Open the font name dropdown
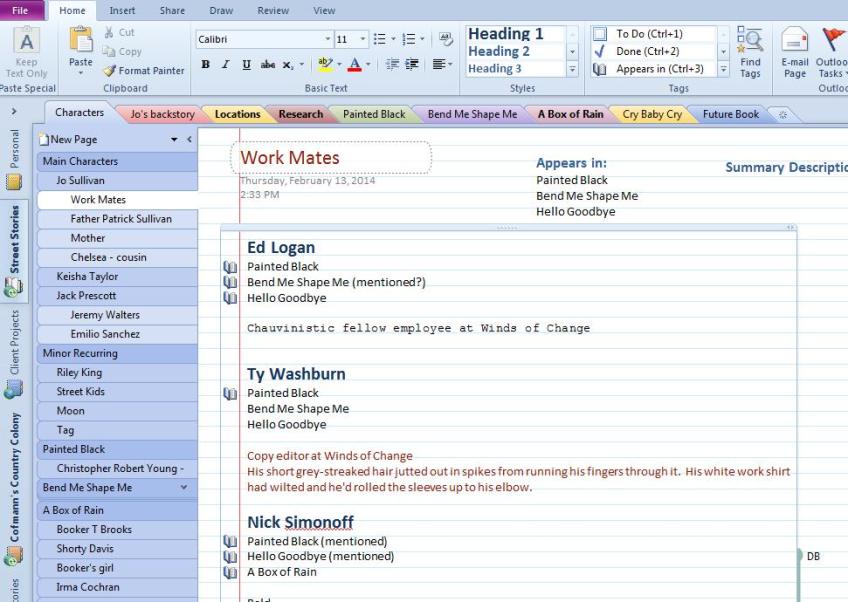This screenshot has width=848, height=602. (327, 40)
